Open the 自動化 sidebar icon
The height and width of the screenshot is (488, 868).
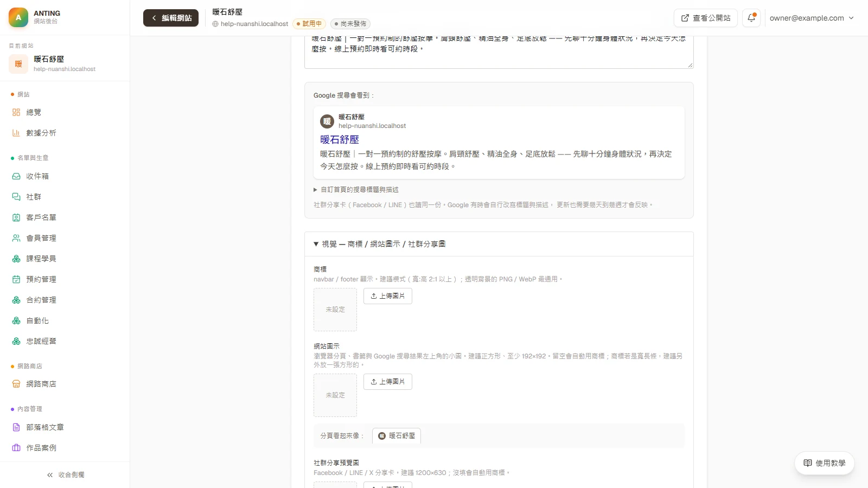(x=16, y=321)
